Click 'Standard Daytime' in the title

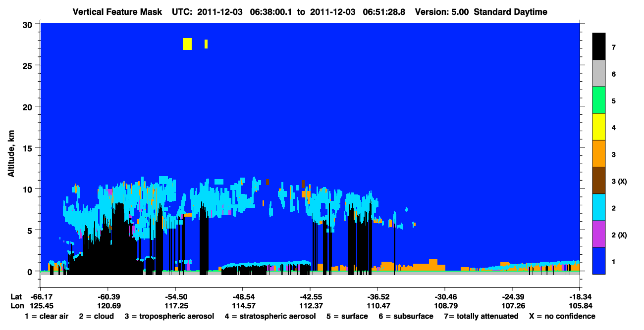(x=511, y=12)
